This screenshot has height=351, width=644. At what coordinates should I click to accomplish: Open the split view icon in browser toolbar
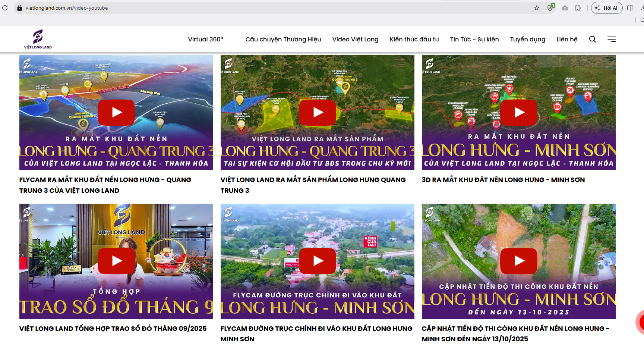pyautogui.click(x=630, y=8)
